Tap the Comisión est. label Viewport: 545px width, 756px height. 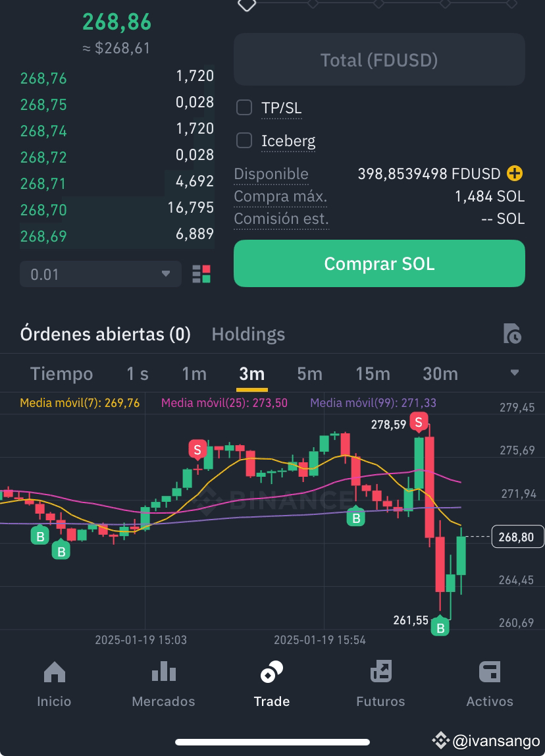point(282,219)
